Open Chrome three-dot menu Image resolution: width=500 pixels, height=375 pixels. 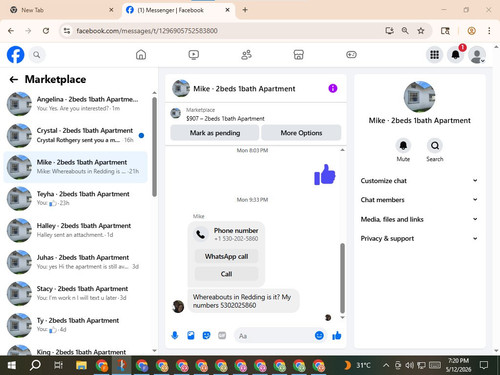coord(489,31)
